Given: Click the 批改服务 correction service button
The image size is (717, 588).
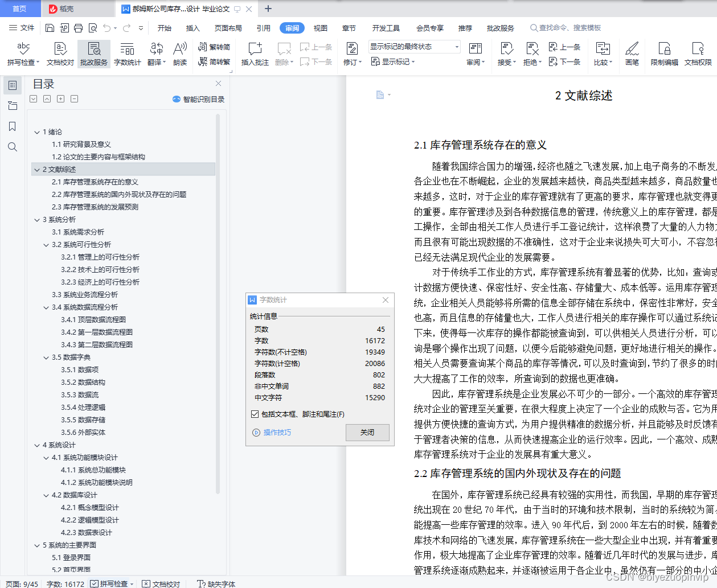Looking at the screenshot, I should tap(94, 54).
